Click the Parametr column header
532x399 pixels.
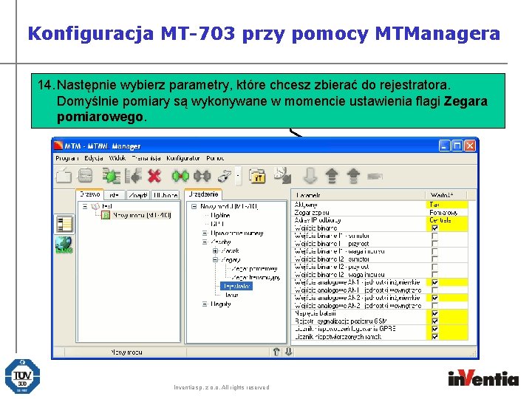pos(358,195)
